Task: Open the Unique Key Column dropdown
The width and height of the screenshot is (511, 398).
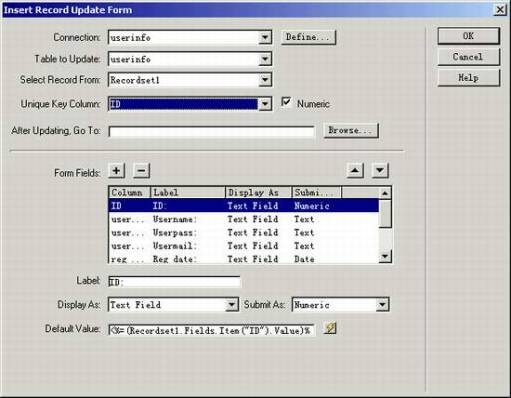Action: [x=265, y=104]
